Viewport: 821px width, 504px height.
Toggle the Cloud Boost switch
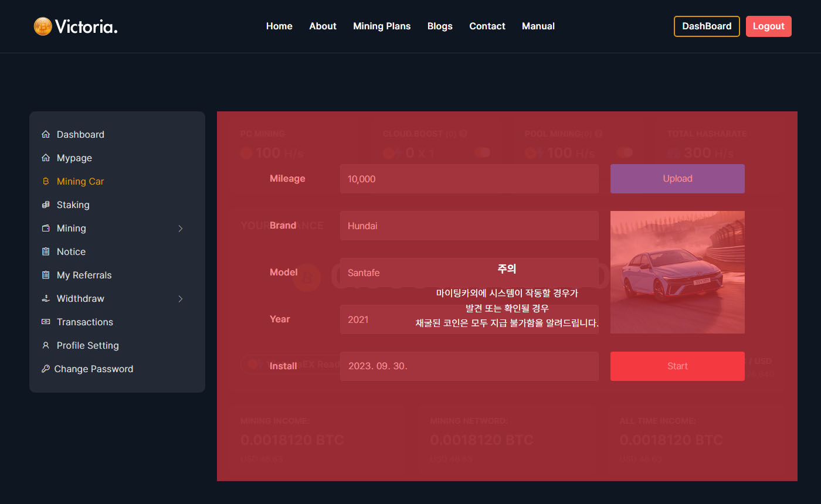(x=482, y=152)
